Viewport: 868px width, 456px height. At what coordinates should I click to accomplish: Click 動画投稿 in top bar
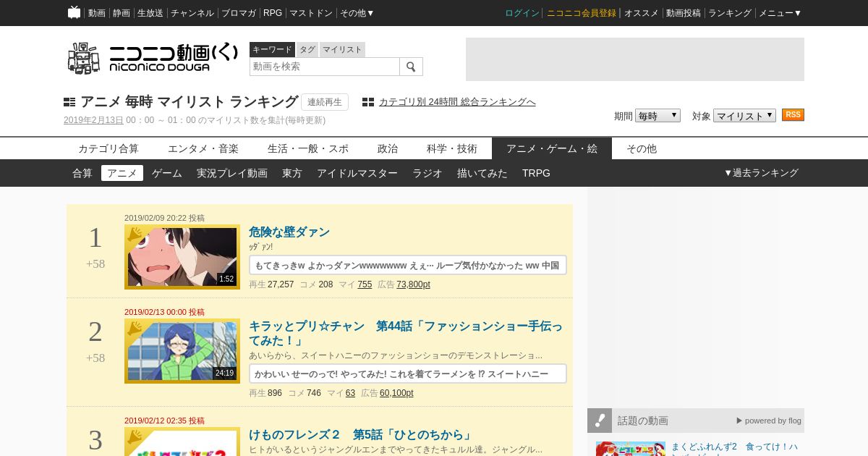coord(684,13)
